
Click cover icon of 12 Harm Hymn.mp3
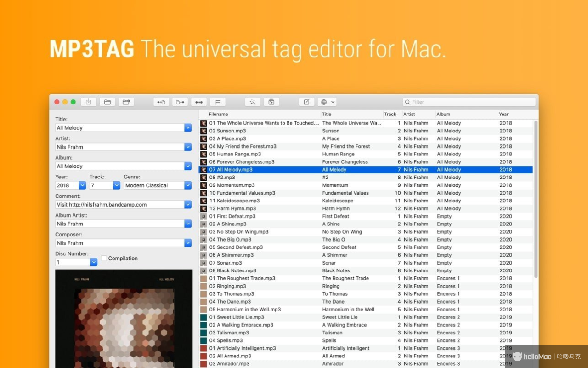click(x=204, y=208)
